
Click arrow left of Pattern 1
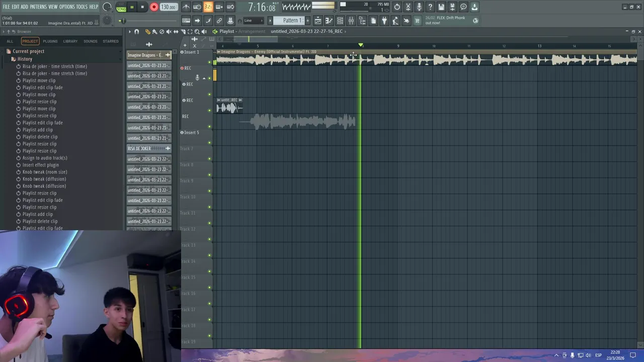[x=270, y=21]
